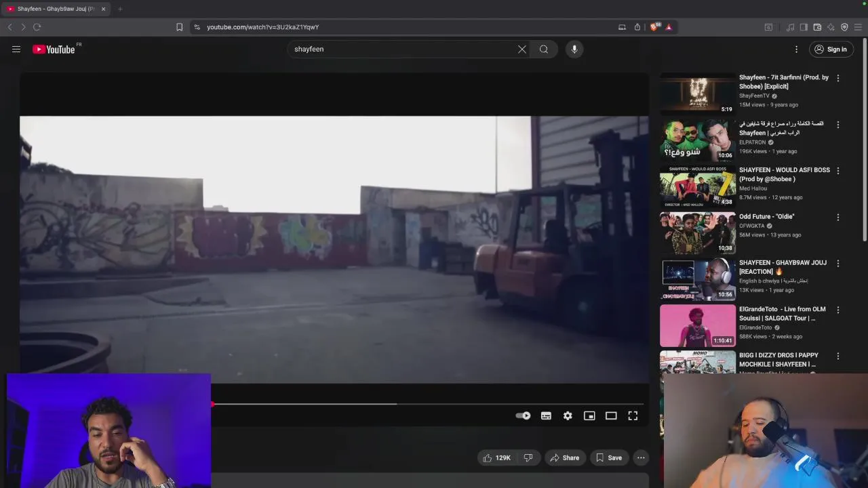Open Odd Future - "Oldie" video title
The height and width of the screenshot is (488, 868).
[x=767, y=216]
